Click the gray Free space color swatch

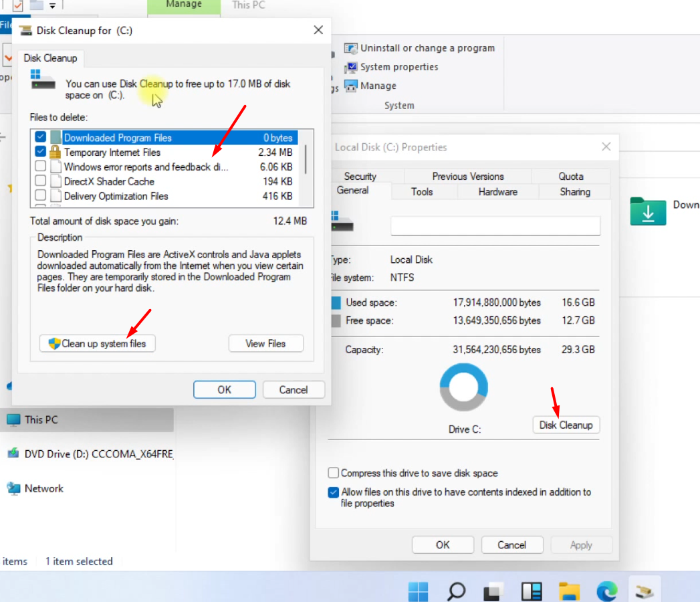click(x=336, y=320)
